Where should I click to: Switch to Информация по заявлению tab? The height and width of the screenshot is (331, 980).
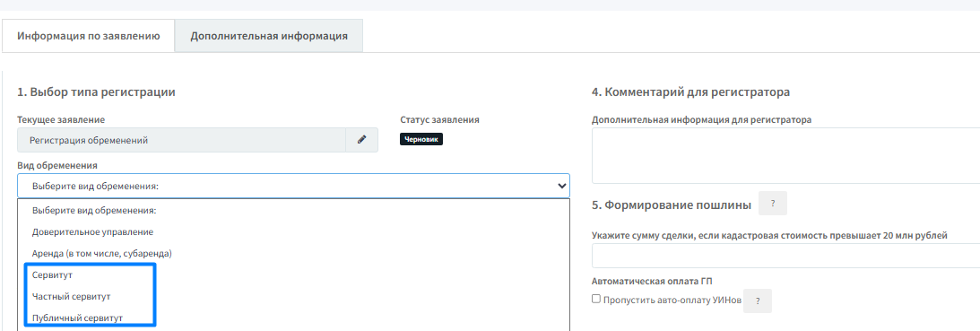coord(88,36)
